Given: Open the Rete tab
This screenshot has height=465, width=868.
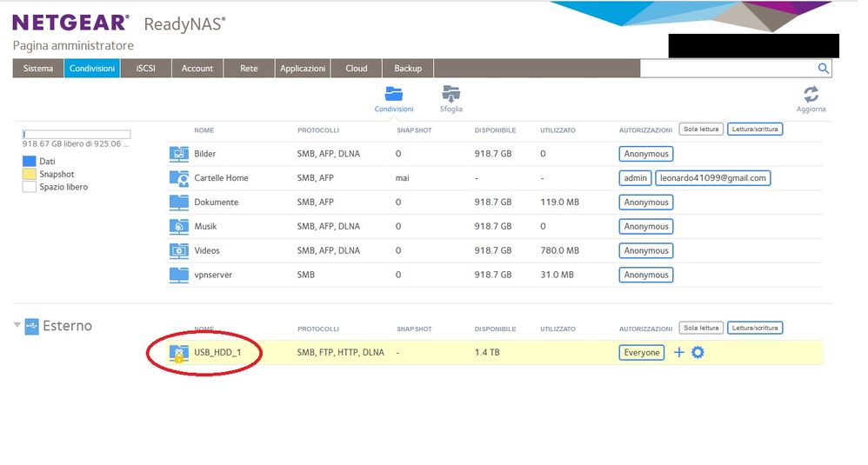Looking at the screenshot, I should (x=249, y=69).
